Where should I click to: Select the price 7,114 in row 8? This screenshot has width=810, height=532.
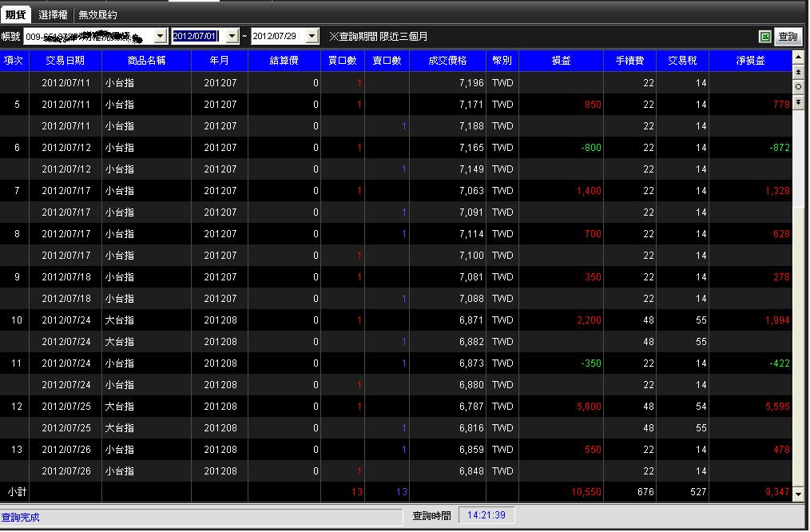(471, 234)
